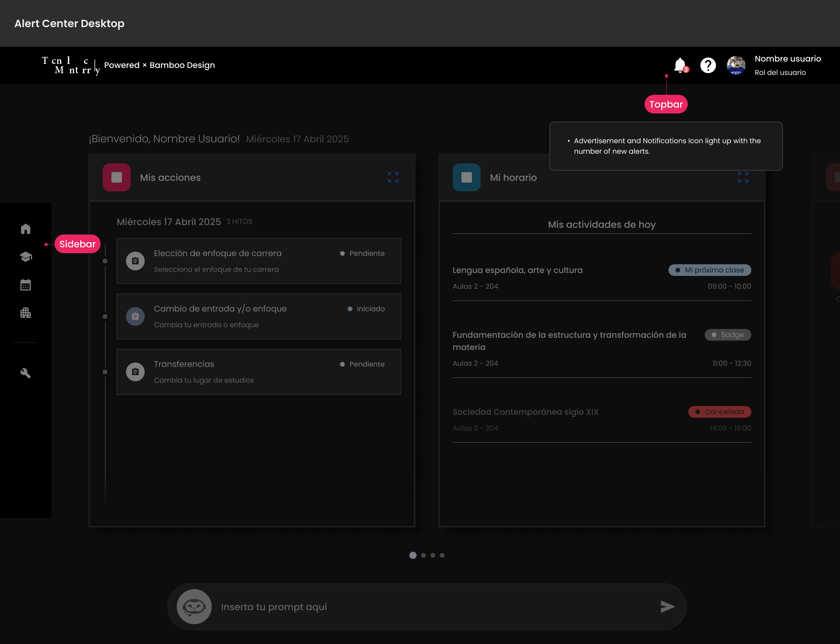Open the wrench tools icon in sidebar
The height and width of the screenshot is (644, 840).
tap(26, 373)
